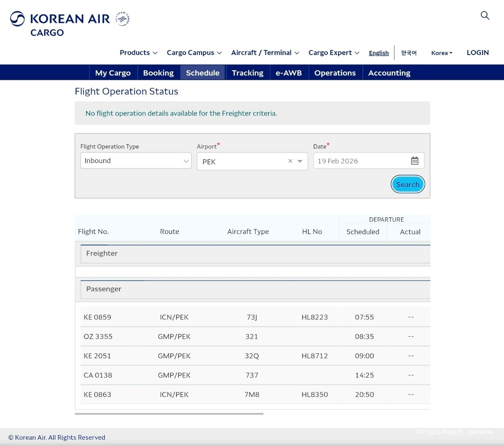
Task: Open the date picker calendar icon
Action: pyautogui.click(x=415, y=161)
